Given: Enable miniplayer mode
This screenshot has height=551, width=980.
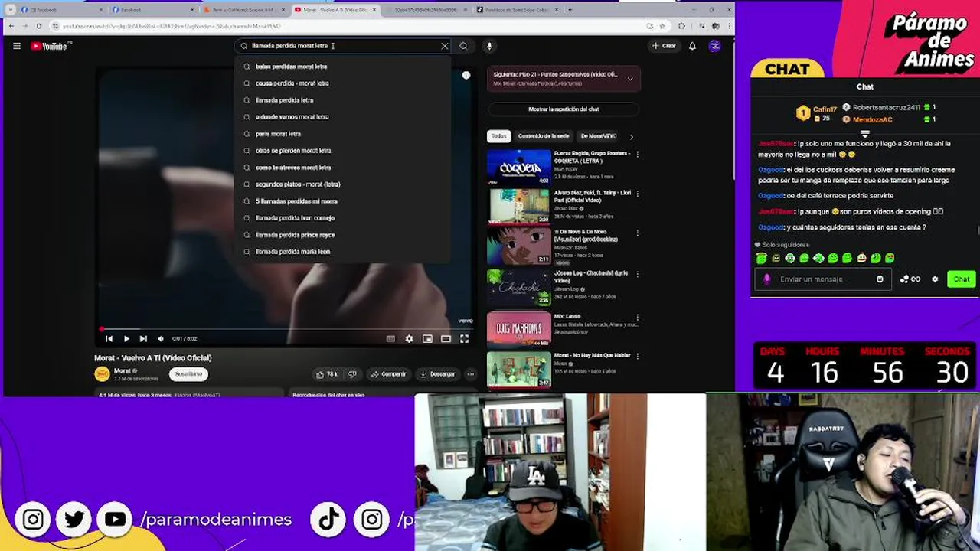Looking at the screenshot, I should point(427,338).
